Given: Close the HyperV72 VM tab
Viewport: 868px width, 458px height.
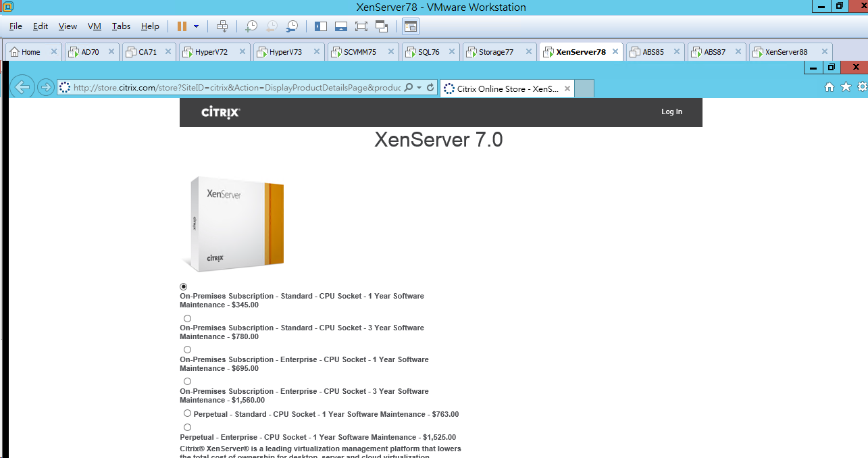Looking at the screenshot, I should (x=242, y=52).
